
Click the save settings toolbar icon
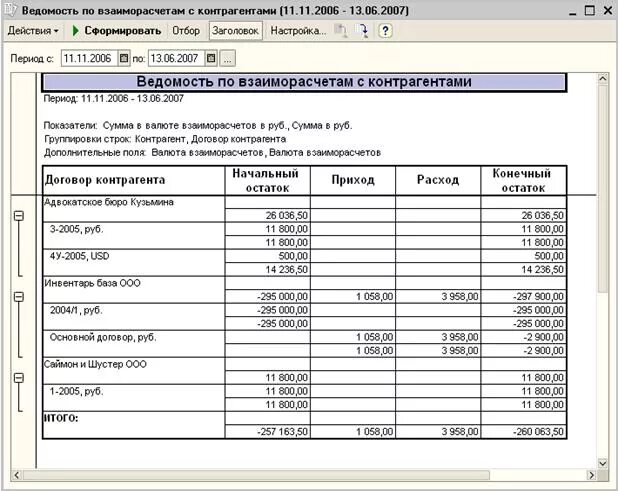[341, 31]
